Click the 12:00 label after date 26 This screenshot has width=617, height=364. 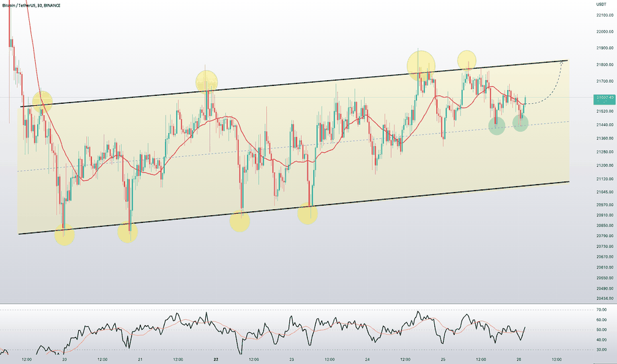pos(556,359)
